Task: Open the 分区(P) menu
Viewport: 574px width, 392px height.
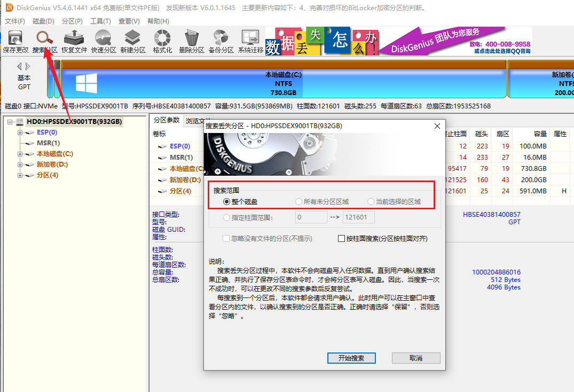Action: pos(72,21)
